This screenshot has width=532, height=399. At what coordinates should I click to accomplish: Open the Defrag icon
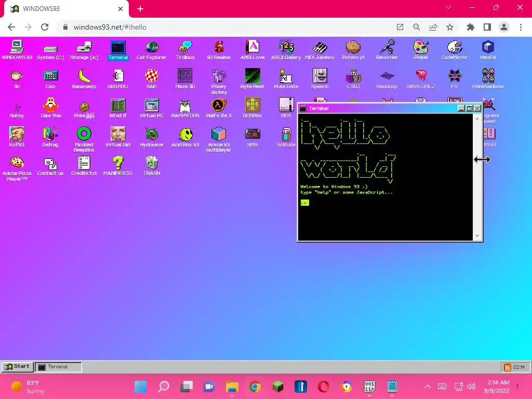tap(50, 137)
